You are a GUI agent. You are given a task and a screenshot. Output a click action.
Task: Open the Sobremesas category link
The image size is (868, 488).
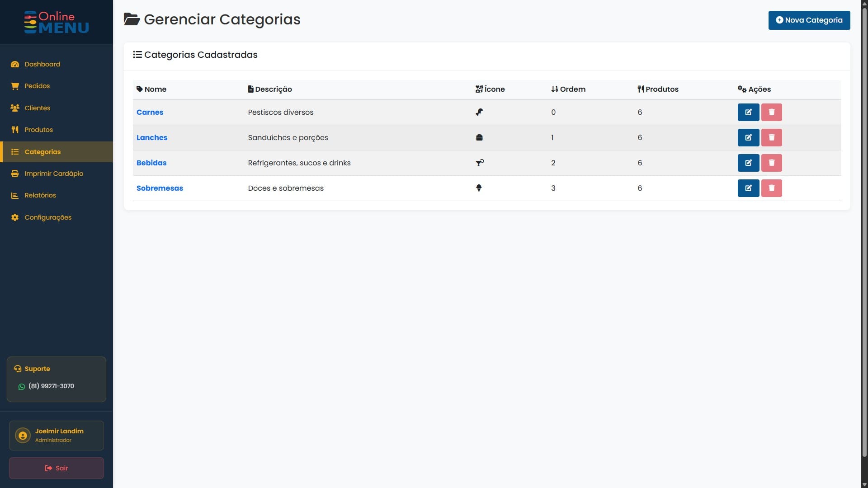coord(160,188)
